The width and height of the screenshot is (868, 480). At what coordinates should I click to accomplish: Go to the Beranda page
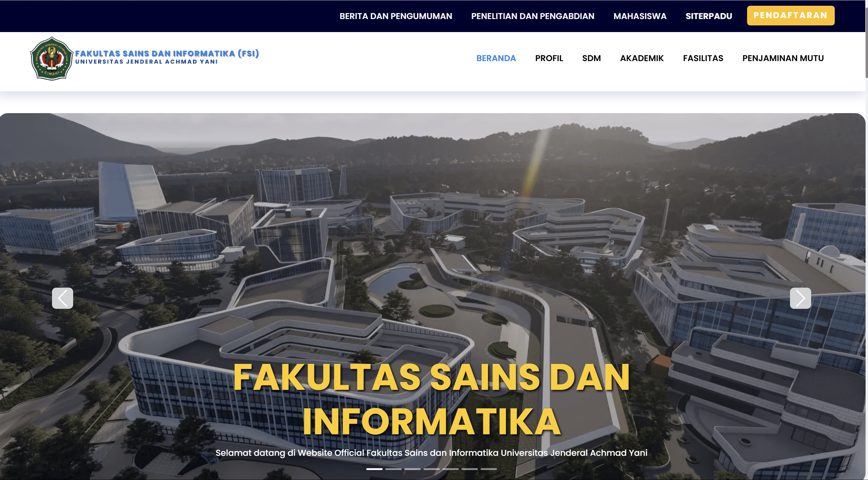click(x=496, y=58)
